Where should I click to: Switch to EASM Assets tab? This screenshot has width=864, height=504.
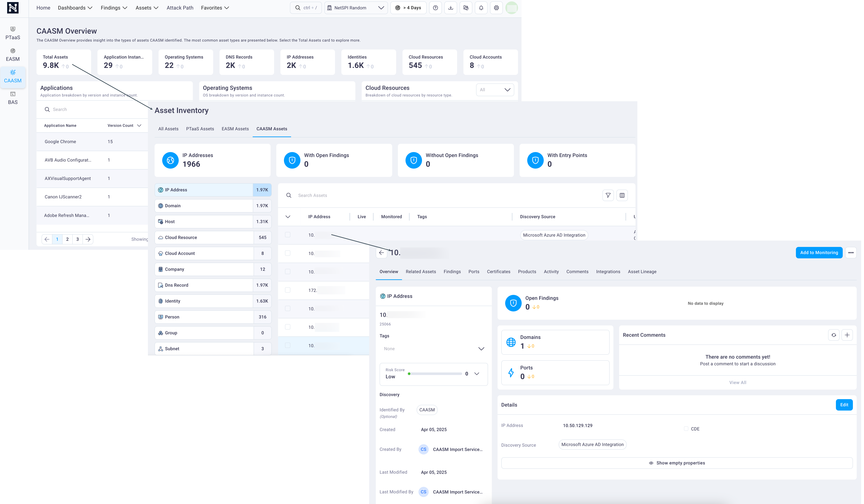[235, 129]
